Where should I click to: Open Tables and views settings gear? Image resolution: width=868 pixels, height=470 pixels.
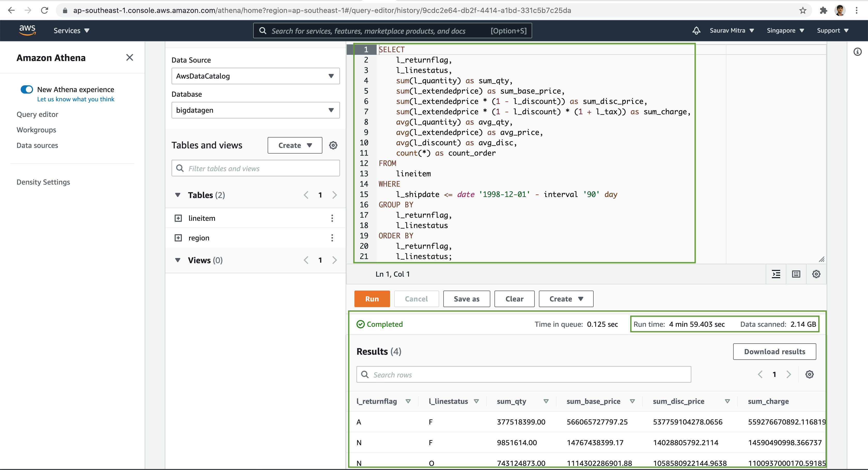[333, 145]
